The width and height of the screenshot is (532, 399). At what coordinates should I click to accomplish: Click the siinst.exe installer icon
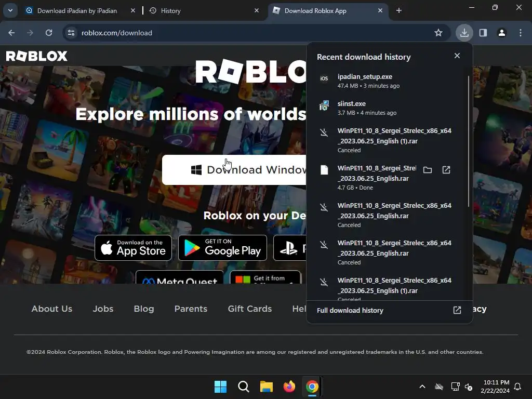pos(324,105)
